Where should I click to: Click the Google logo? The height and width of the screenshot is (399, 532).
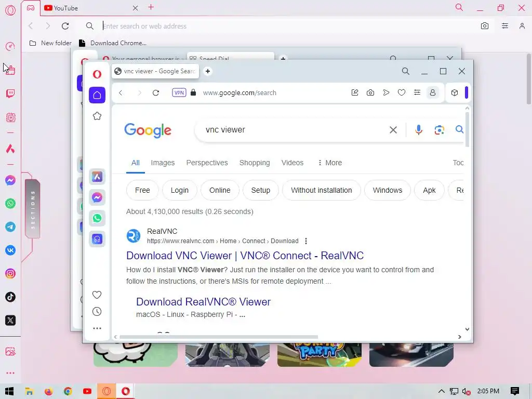pos(148,130)
